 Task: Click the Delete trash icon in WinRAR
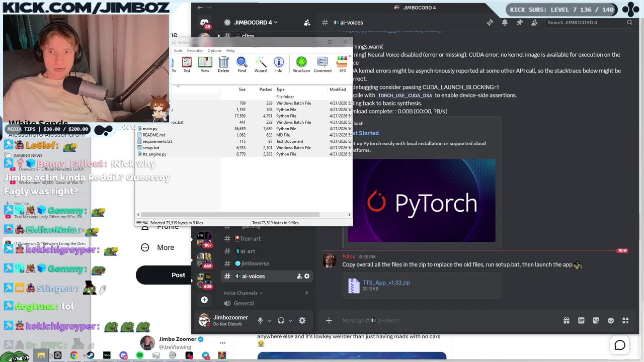click(223, 64)
